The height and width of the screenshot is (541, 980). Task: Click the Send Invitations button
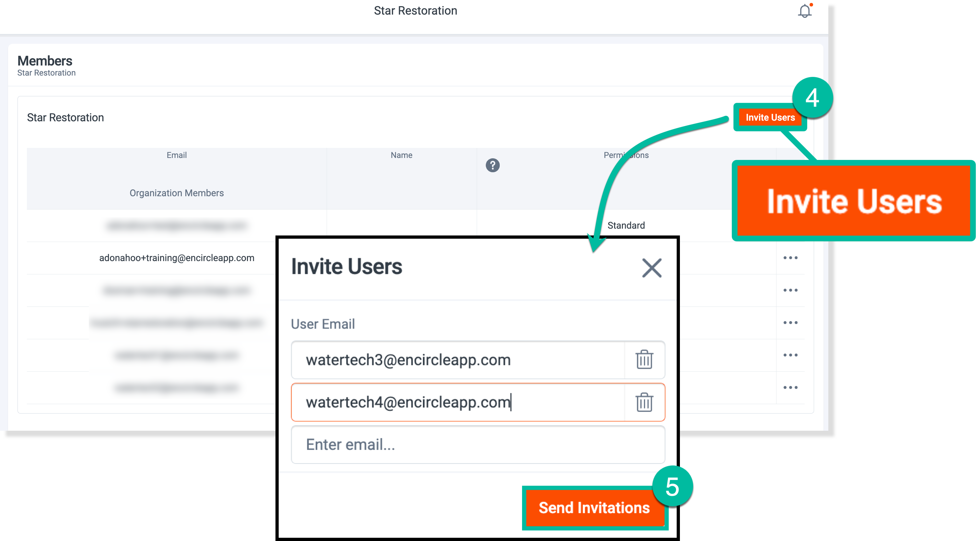(x=594, y=508)
